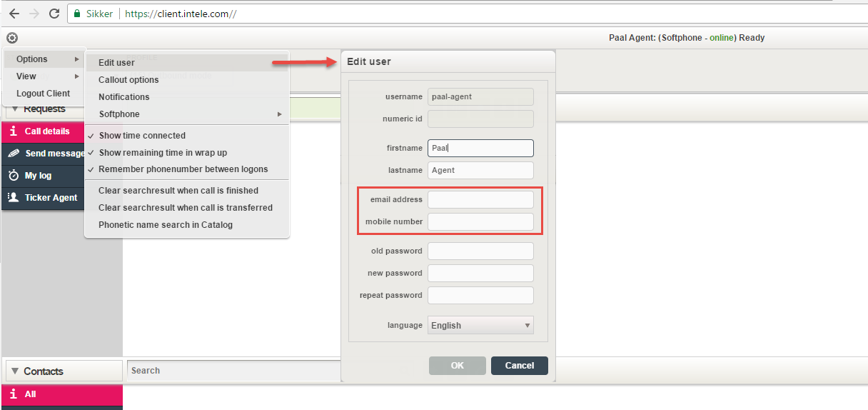Click the info icon beside All

click(13, 394)
